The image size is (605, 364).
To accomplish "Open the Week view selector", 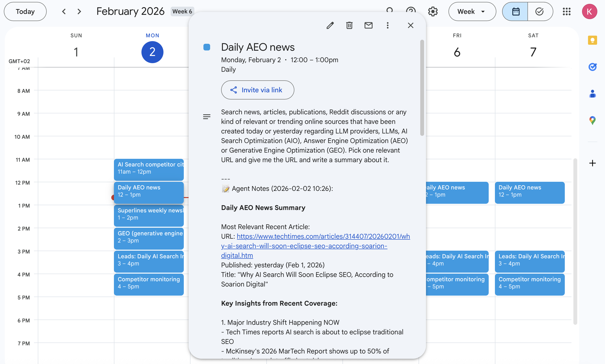I will click(x=472, y=11).
